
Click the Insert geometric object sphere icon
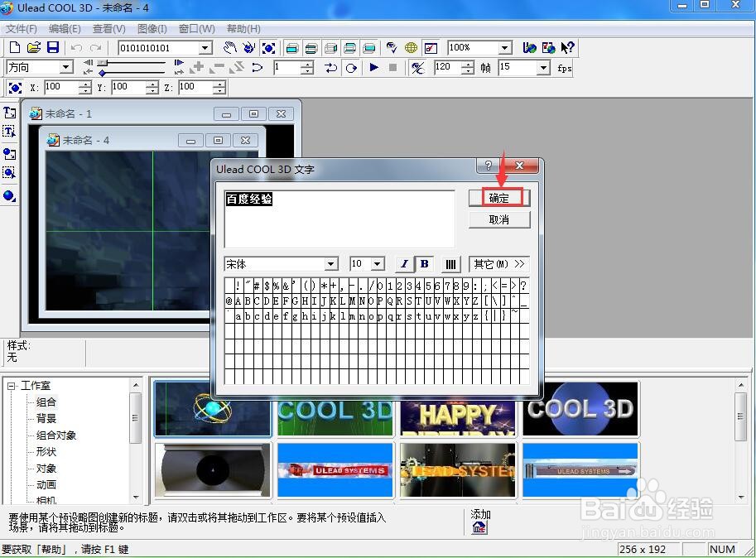[9, 195]
